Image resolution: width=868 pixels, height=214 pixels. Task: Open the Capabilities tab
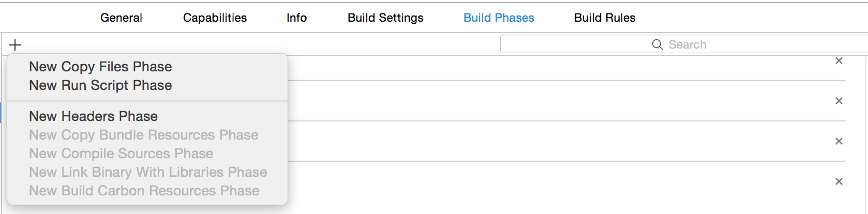pyautogui.click(x=215, y=18)
